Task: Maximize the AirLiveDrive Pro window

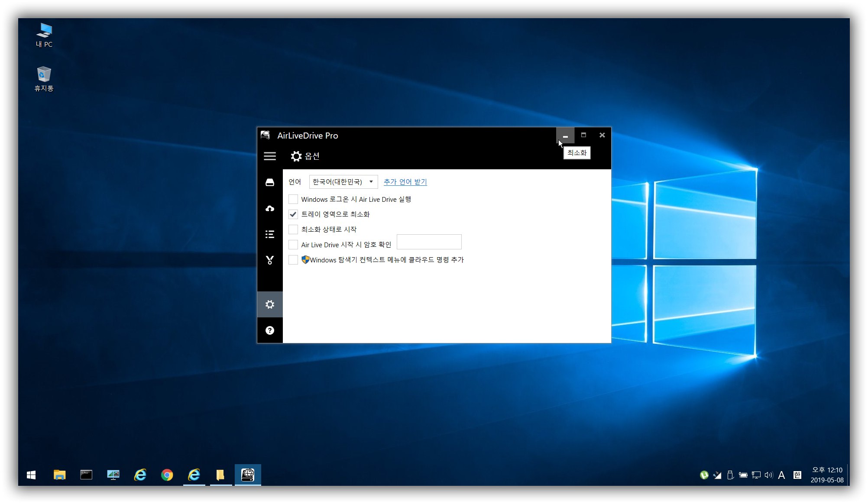Action: 583,136
